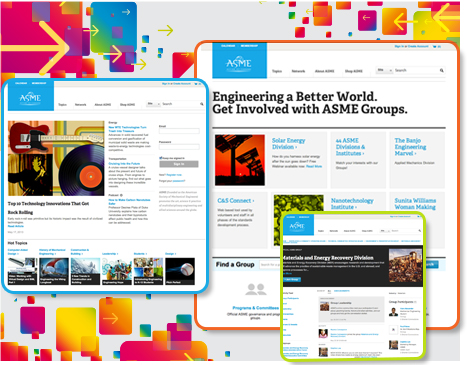Open the Solar Energy Division link
The height and width of the screenshot is (365, 468).
(288, 144)
